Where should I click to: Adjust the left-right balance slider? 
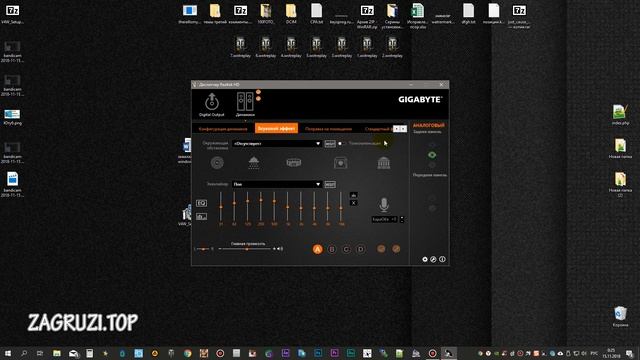(203, 249)
